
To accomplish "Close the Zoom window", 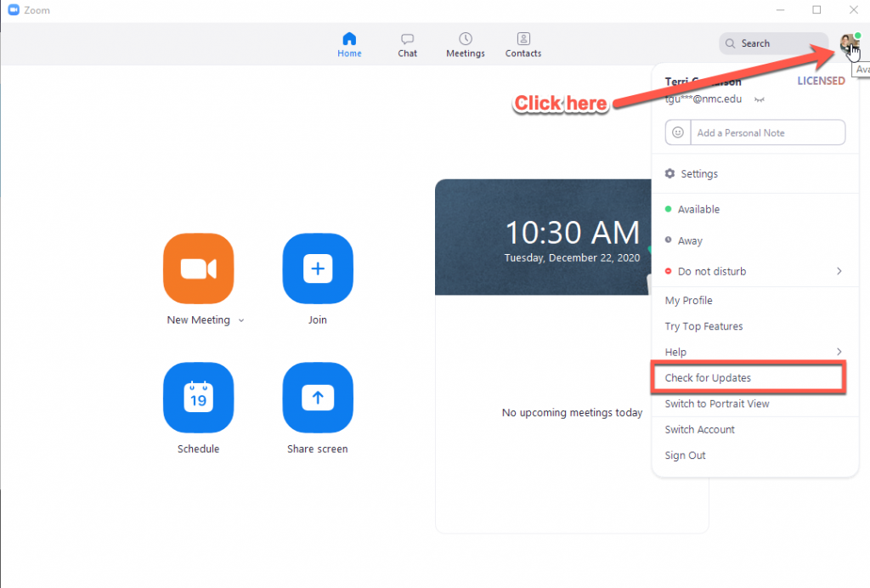I will (x=853, y=10).
